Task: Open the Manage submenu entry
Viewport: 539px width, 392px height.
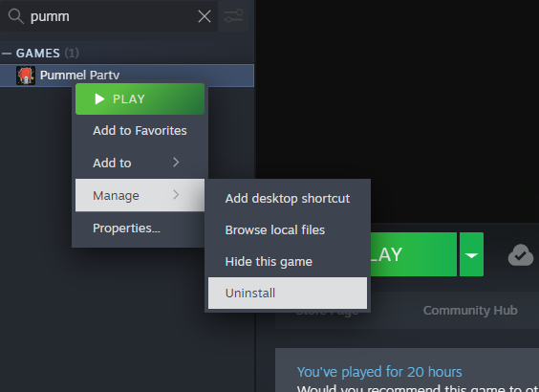Action: (x=140, y=195)
